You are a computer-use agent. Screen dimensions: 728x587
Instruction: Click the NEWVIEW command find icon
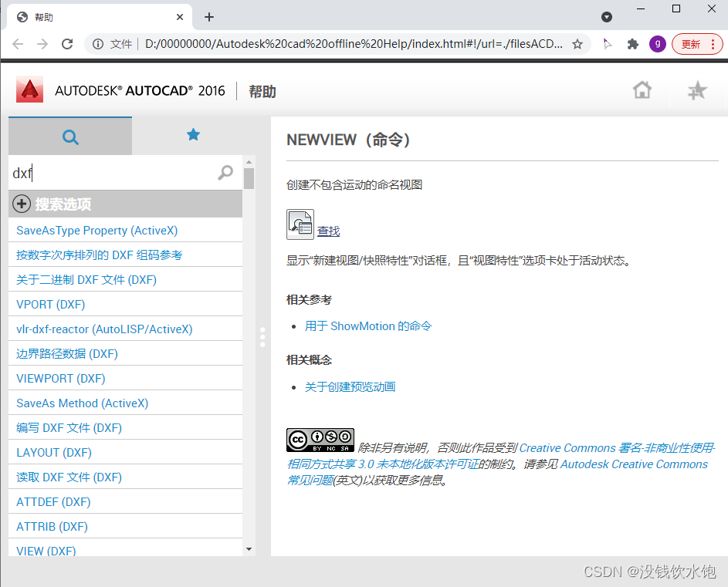[x=300, y=223]
